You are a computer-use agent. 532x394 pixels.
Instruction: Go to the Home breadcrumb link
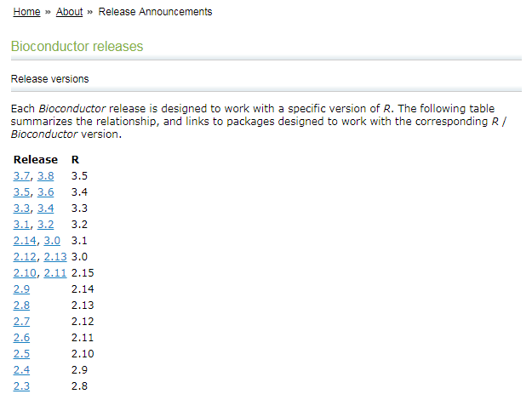pos(26,12)
